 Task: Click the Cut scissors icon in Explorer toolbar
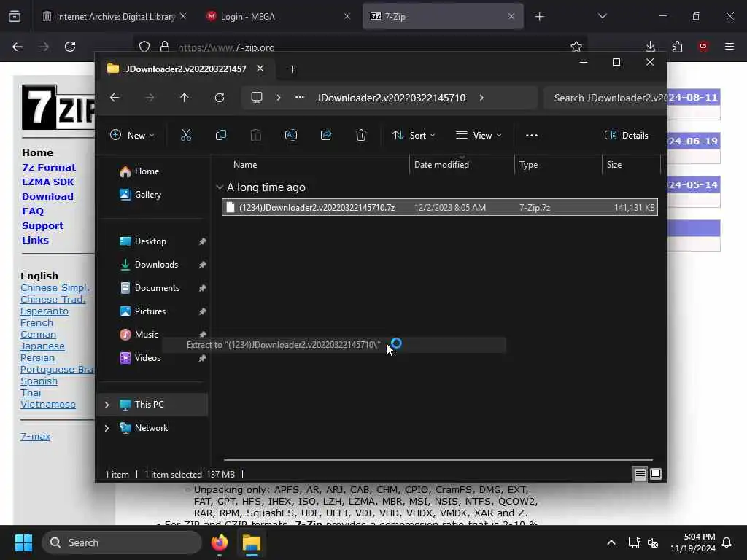tap(186, 135)
